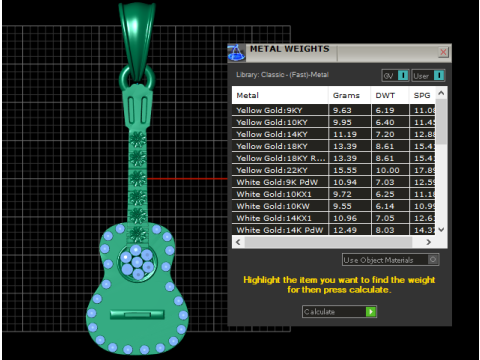Select Yellow Gold:18KY R... row

pyautogui.click(x=334, y=158)
